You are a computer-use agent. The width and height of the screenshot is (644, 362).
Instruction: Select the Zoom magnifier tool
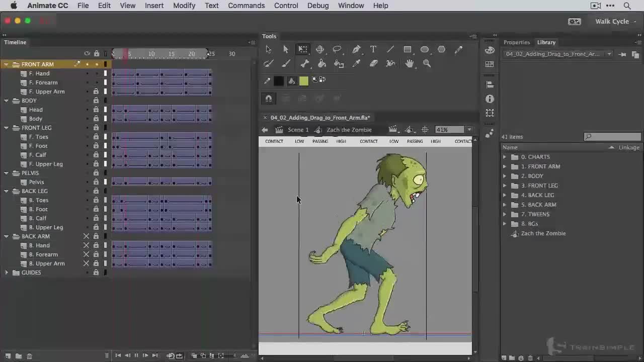427,63
